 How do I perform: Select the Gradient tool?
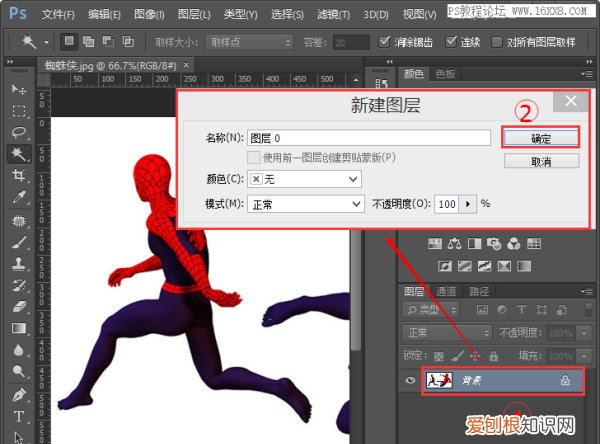[19, 328]
